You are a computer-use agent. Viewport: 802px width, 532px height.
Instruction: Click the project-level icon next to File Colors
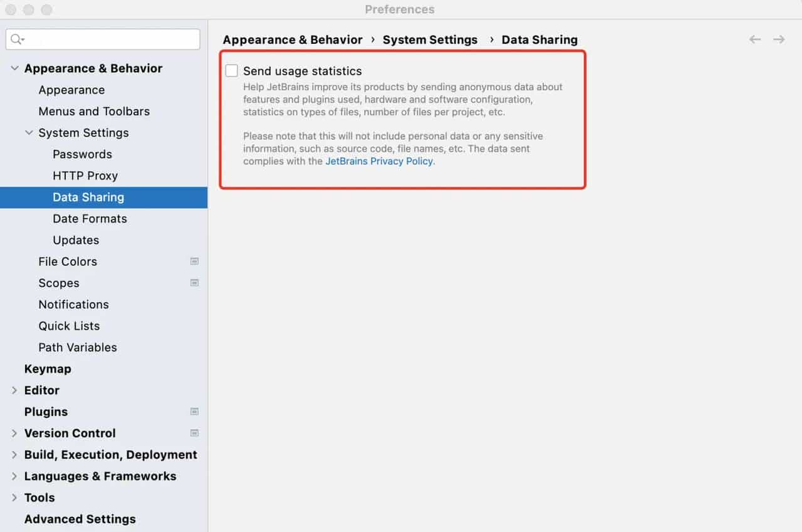tap(194, 261)
